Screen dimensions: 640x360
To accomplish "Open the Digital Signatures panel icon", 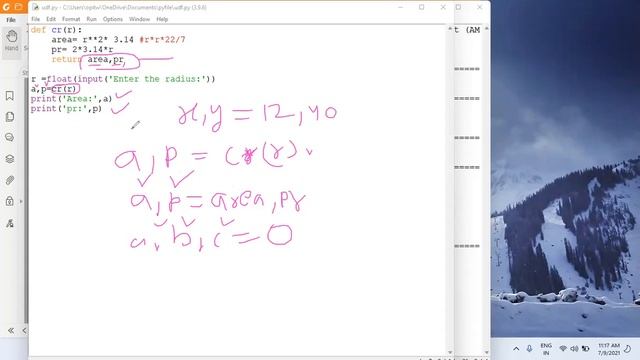I will (x=10, y=223).
